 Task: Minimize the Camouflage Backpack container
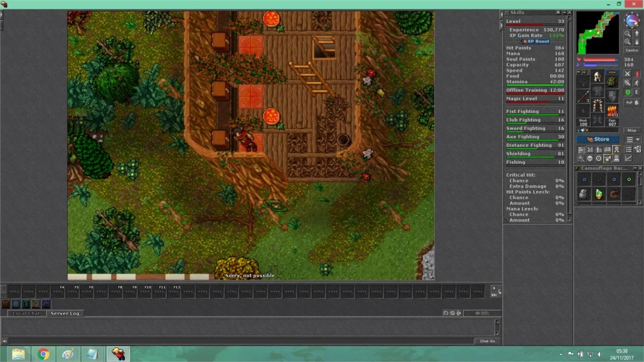[x=635, y=168]
